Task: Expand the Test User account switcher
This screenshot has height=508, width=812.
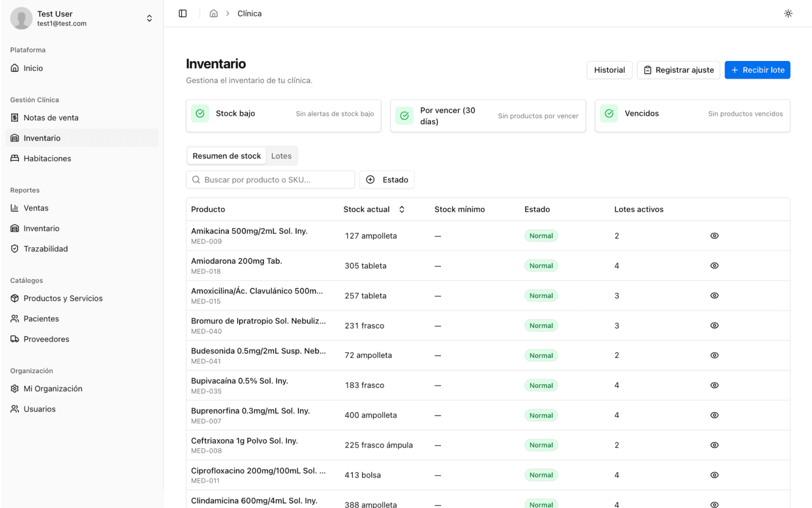Action: (149, 18)
